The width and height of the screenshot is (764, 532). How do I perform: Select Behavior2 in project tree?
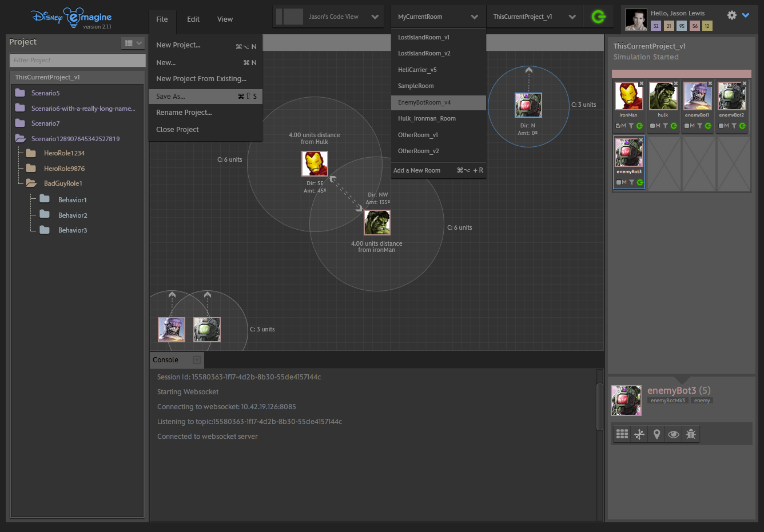73,215
